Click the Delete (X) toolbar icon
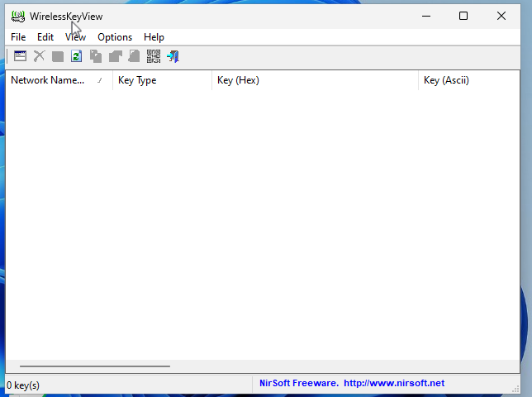532x397 pixels. (x=39, y=56)
